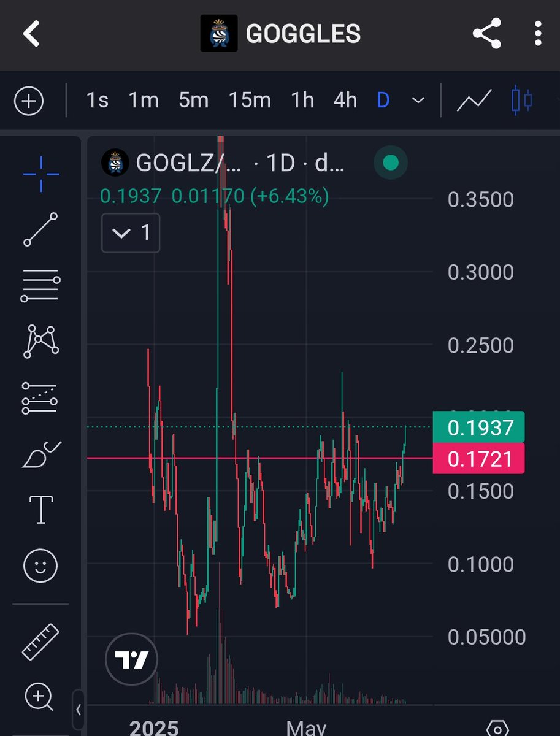
Task: Click the 0.1937 current price label
Action: [478, 427]
